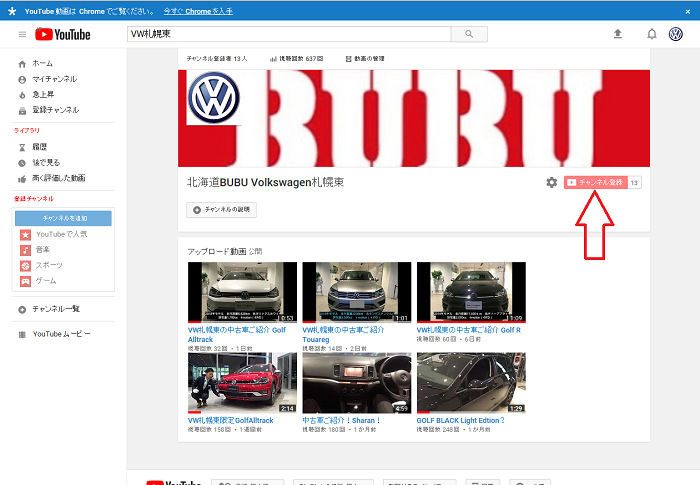Click the red チャンネル登録 subscribe button

(596, 182)
